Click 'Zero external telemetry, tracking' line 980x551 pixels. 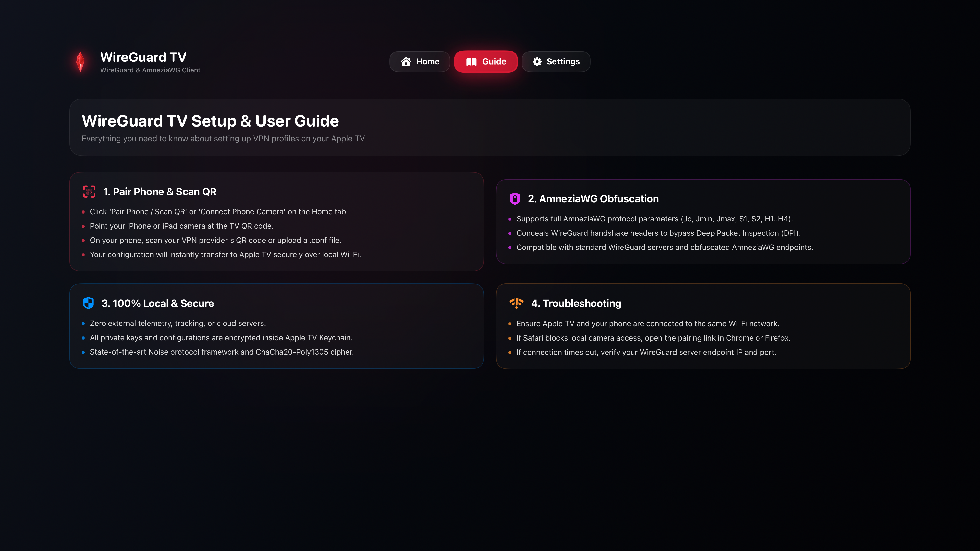[x=178, y=324]
